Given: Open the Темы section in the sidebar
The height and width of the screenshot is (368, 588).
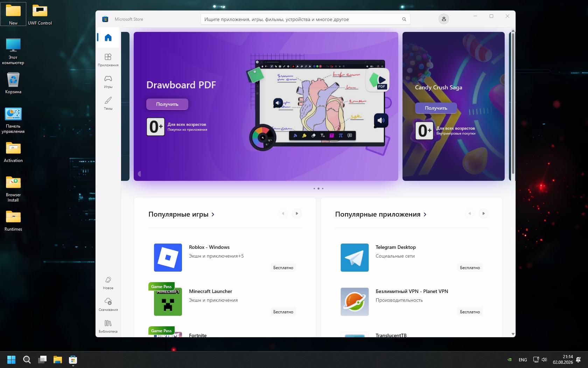Looking at the screenshot, I should (x=108, y=103).
